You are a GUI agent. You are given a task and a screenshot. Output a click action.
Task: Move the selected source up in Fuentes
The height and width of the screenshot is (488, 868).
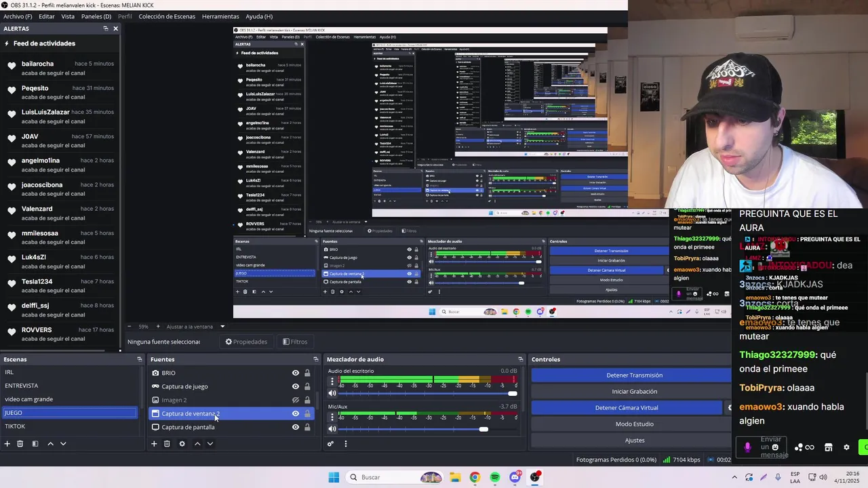pos(197,444)
